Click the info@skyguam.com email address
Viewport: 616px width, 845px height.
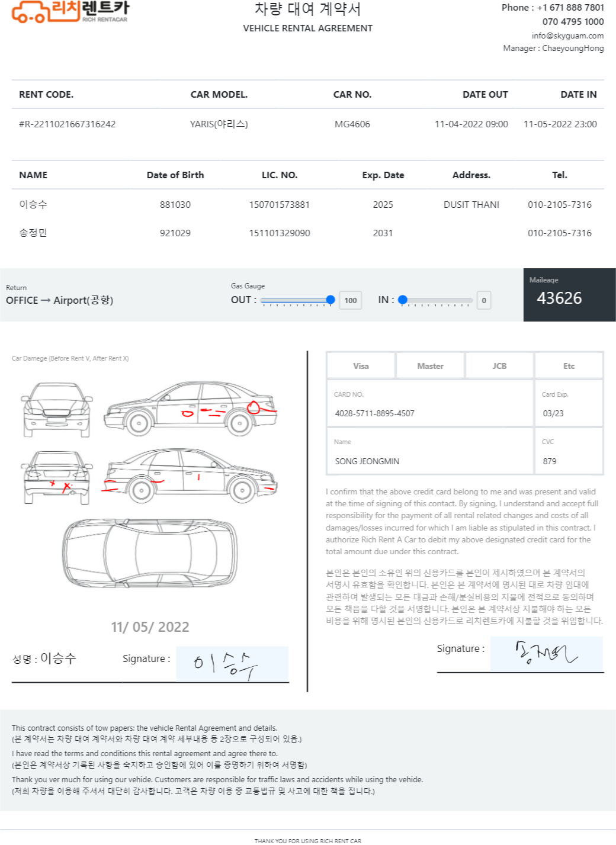click(567, 36)
